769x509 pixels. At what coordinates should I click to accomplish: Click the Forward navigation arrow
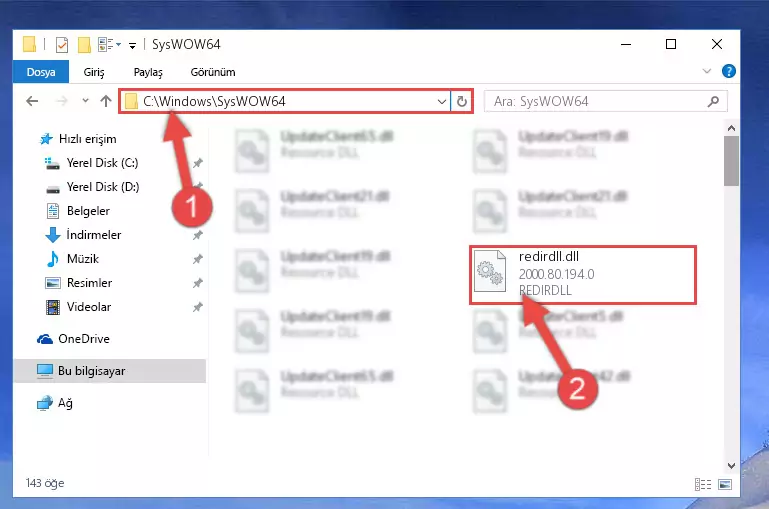coord(62,101)
